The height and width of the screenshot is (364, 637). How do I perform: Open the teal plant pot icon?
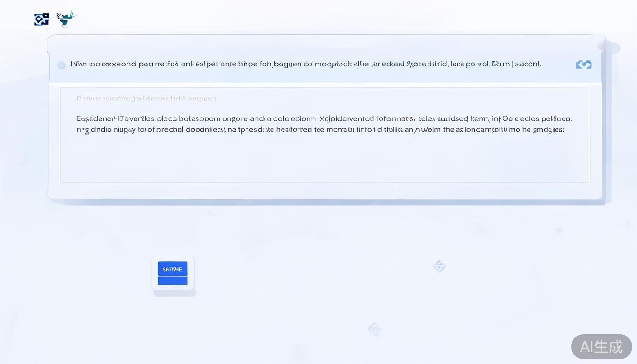pos(66,19)
